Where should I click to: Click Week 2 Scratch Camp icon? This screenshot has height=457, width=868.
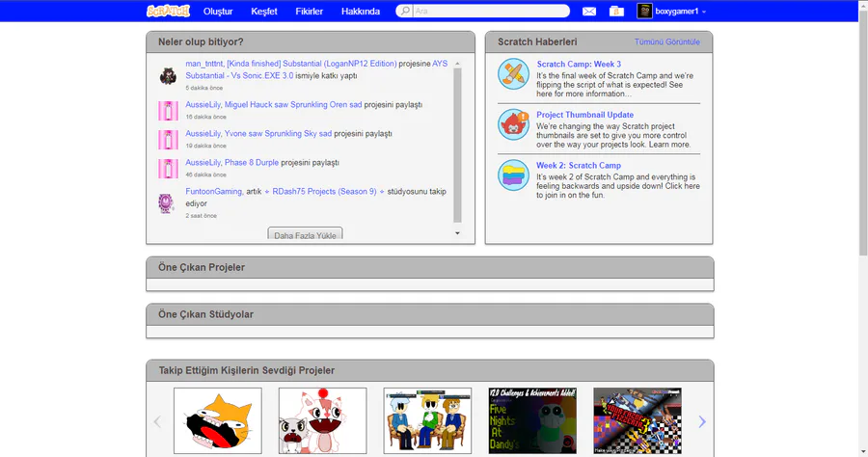[513, 175]
